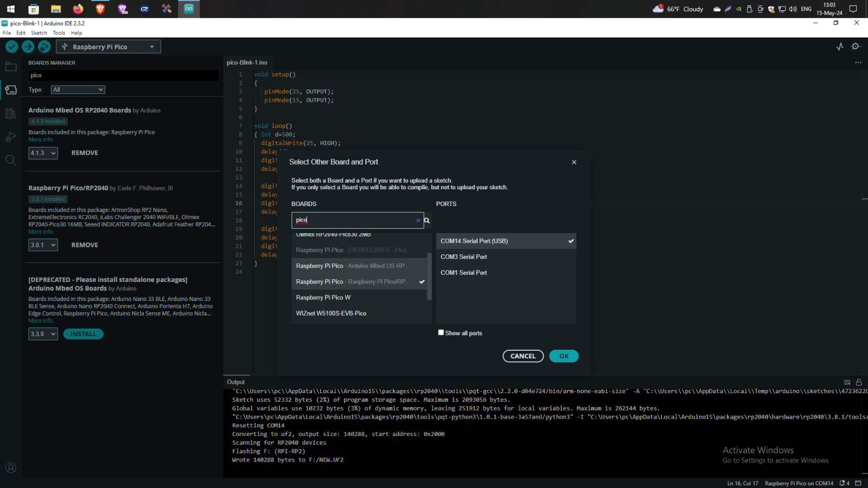868x488 pixels.
Task: Open the 3.3.0 version dropdown for deprecated Mbed Boards
Action: coord(43,334)
